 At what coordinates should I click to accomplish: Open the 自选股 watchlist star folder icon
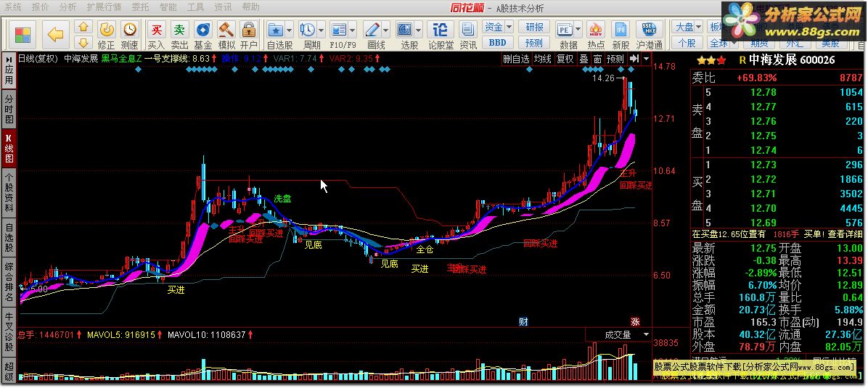276,29
